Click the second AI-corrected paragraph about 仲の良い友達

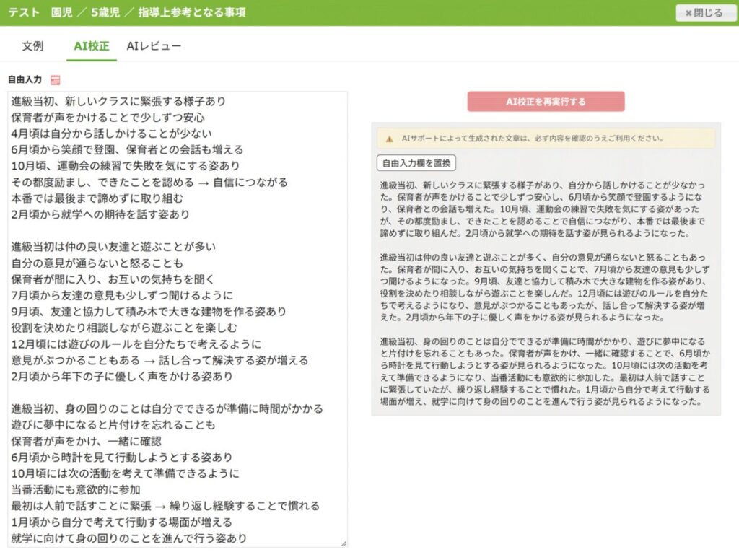tap(545, 287)
